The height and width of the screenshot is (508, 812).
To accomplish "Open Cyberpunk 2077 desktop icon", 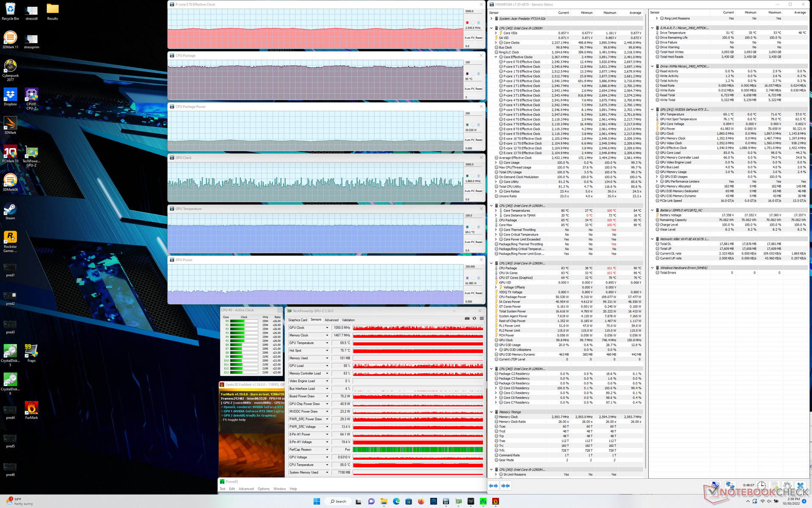I will pos(10,70).
